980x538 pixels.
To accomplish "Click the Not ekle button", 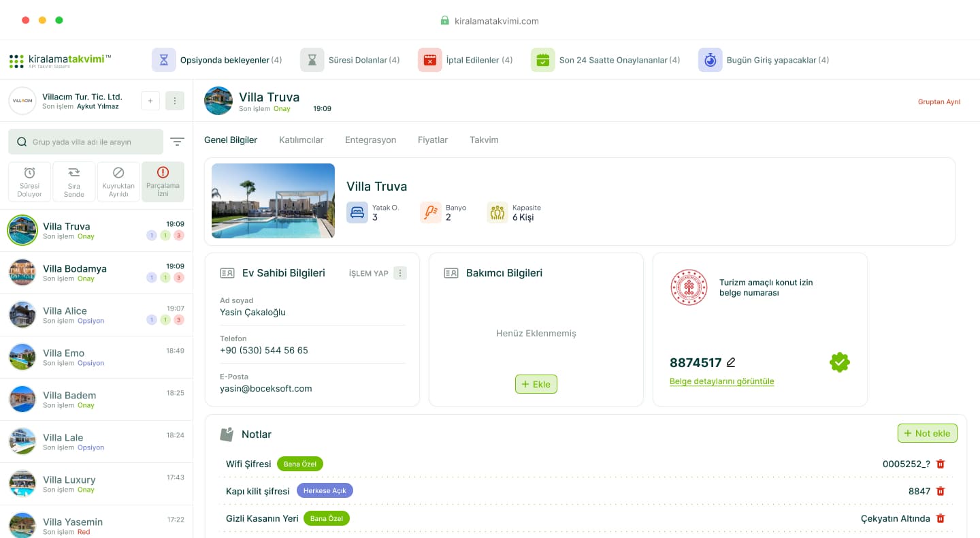I will tap(927, 433).
